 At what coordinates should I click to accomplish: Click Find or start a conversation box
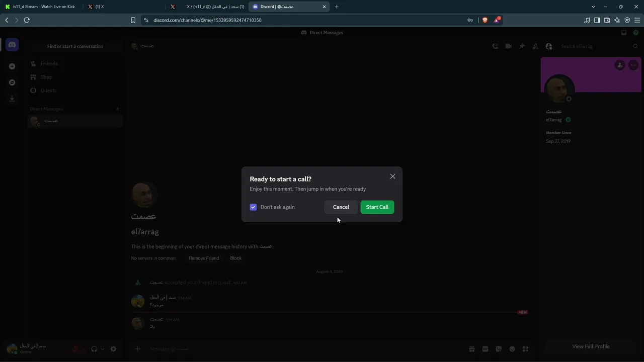[75, 46]
